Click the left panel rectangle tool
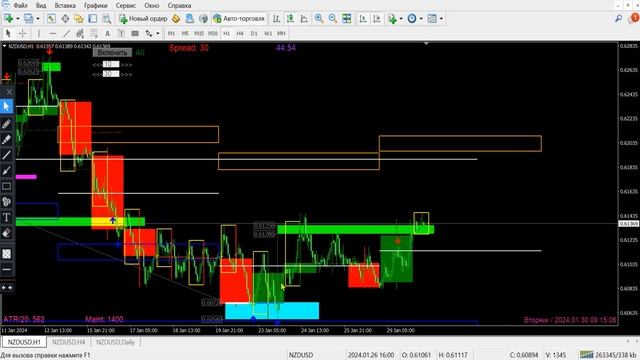640x360 pixels. [7, 187]
